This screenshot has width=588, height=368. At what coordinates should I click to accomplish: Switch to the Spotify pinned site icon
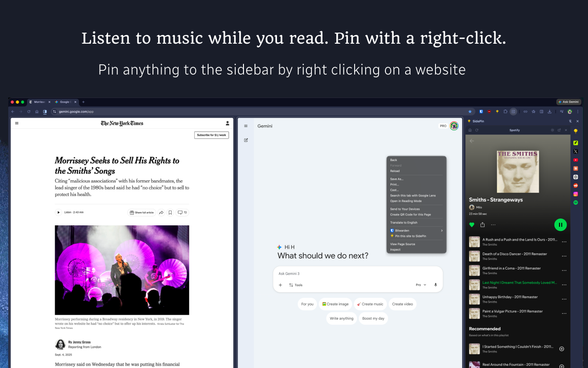click(576, 202)
